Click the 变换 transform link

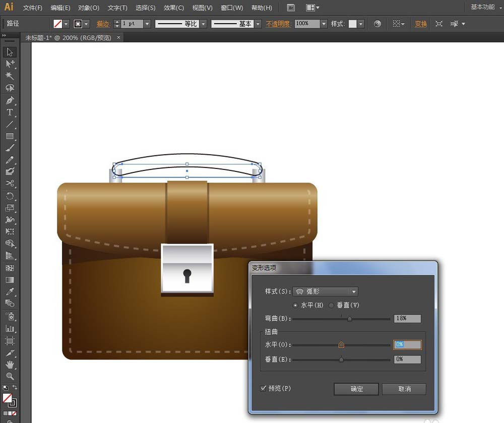coord(421,24)
